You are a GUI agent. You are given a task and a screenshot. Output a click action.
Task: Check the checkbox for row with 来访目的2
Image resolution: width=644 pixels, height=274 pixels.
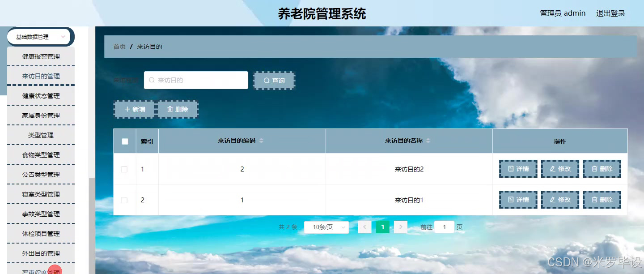pos(124,169)
